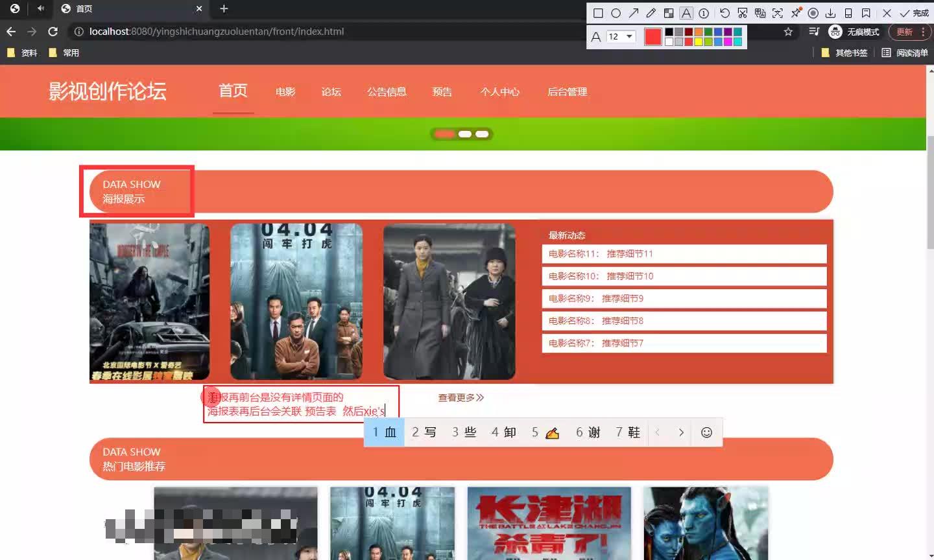Open the font size 12 dropdown

coord(619,37)
